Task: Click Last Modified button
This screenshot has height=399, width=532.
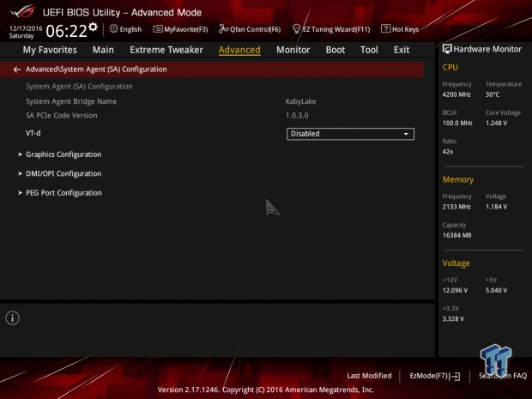Action: pos(369,376)
